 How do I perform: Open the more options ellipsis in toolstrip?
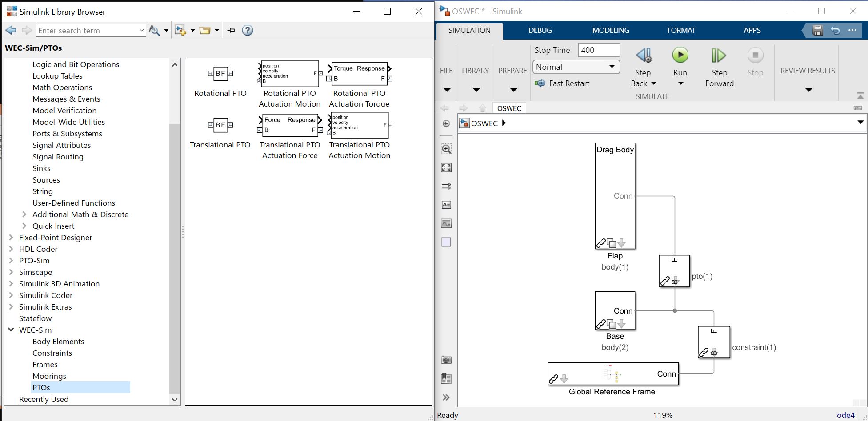click(852, 30)
